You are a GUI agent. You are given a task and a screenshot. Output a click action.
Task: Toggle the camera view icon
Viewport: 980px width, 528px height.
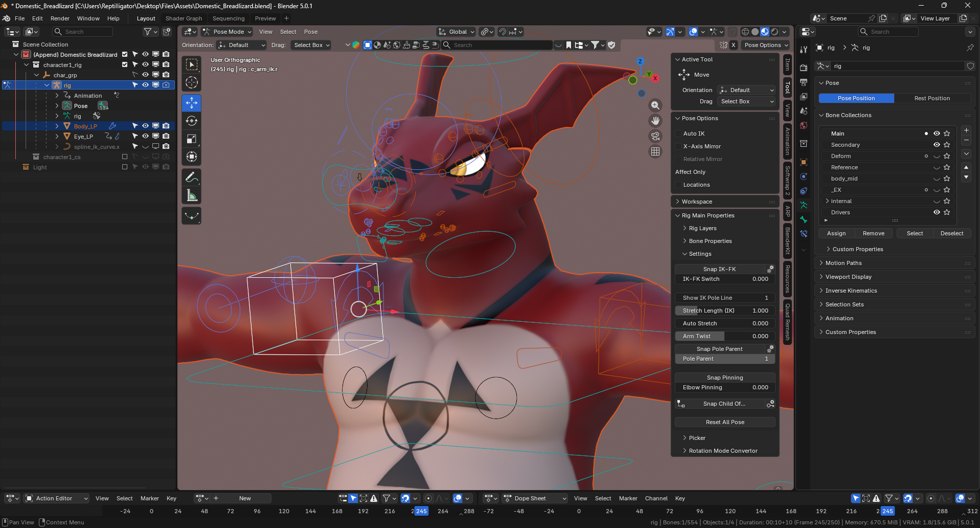point(655,136)
